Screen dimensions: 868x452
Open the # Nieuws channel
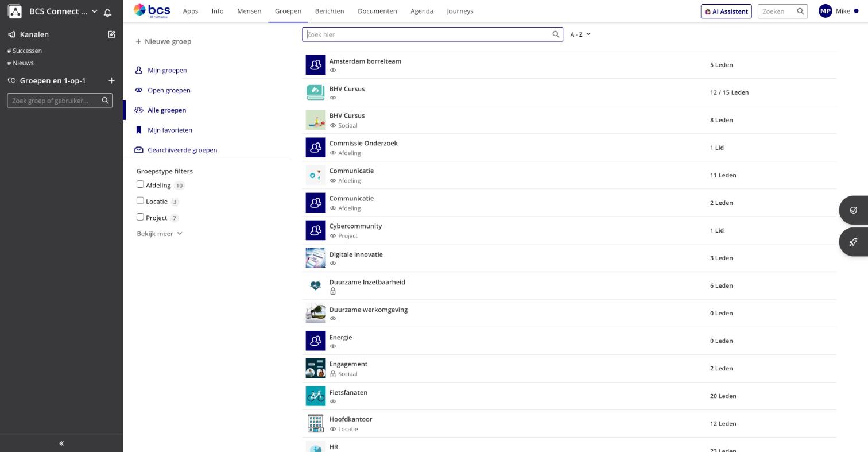21,63
